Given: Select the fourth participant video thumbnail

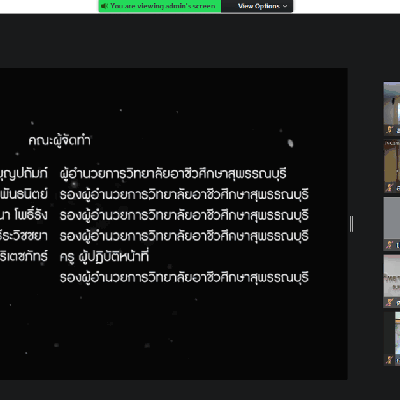Looking at the screenshot, I should tap(392, 281).
